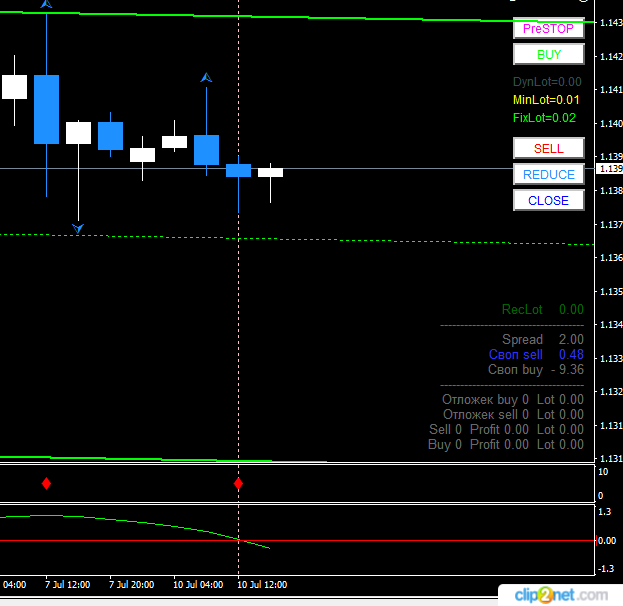Click the Sell 0 Profit 0.00 row
The image size is (623, 606).
tap(506, 430)
